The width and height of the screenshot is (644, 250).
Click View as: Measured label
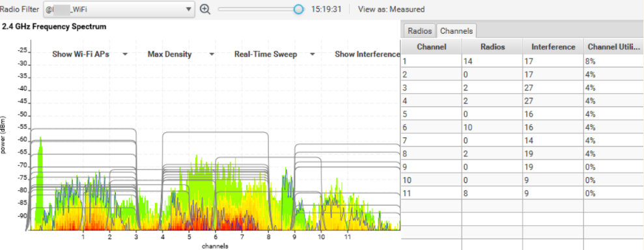391,9
